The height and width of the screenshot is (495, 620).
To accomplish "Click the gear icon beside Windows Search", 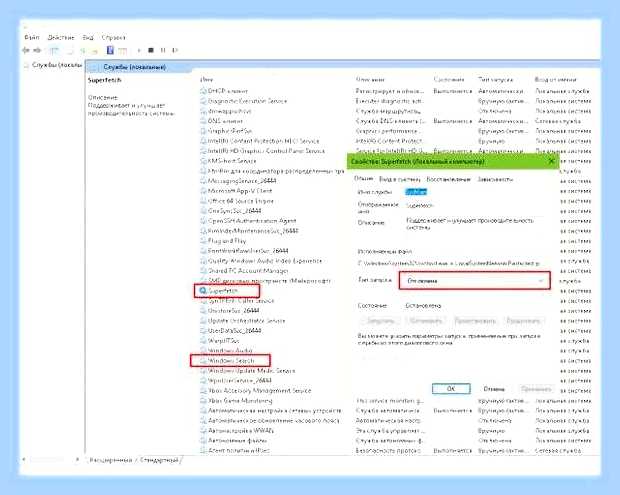I will (x=203, y=361).
